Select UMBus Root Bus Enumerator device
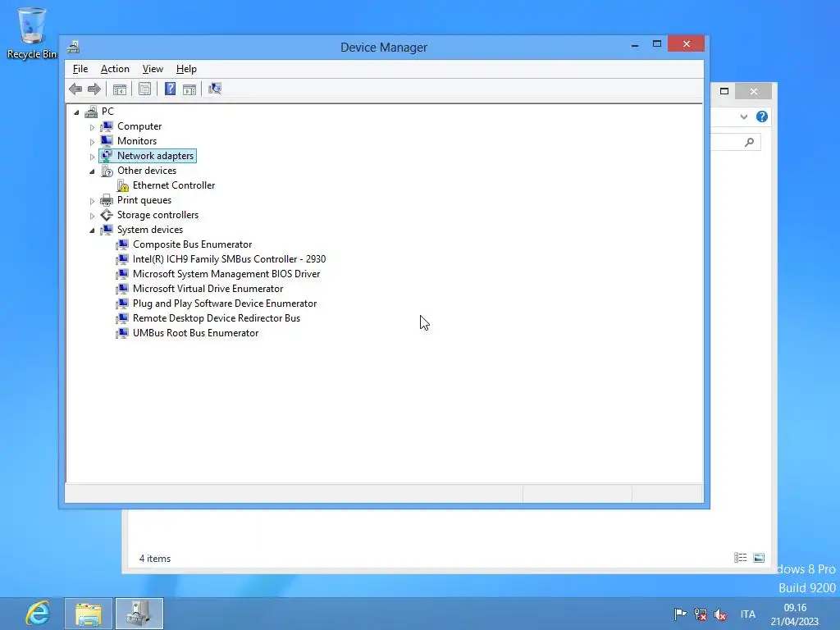Viewport: 840px width, 630px height. [195, 333]
